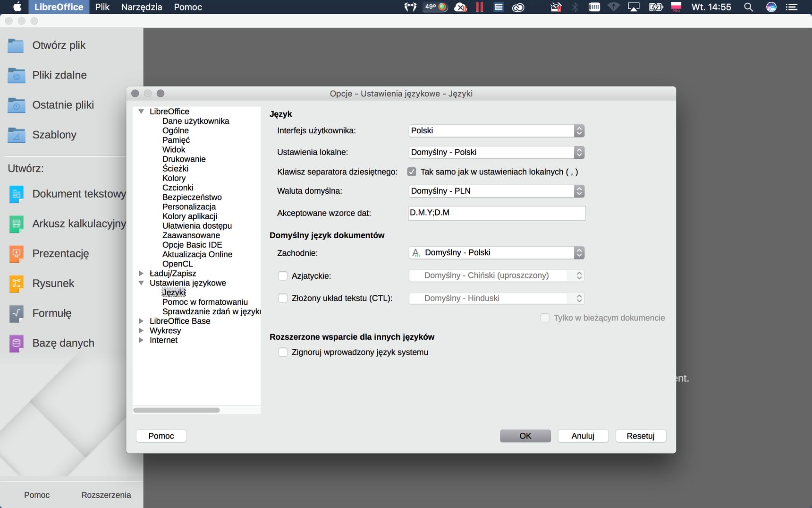Click the Bazę danych Base icon
This screenshot has width=812, height=508.
[16, 343]
